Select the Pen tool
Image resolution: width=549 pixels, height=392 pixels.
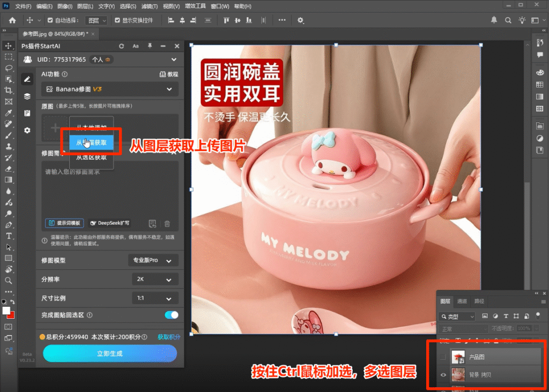click(x=9, y=225)
